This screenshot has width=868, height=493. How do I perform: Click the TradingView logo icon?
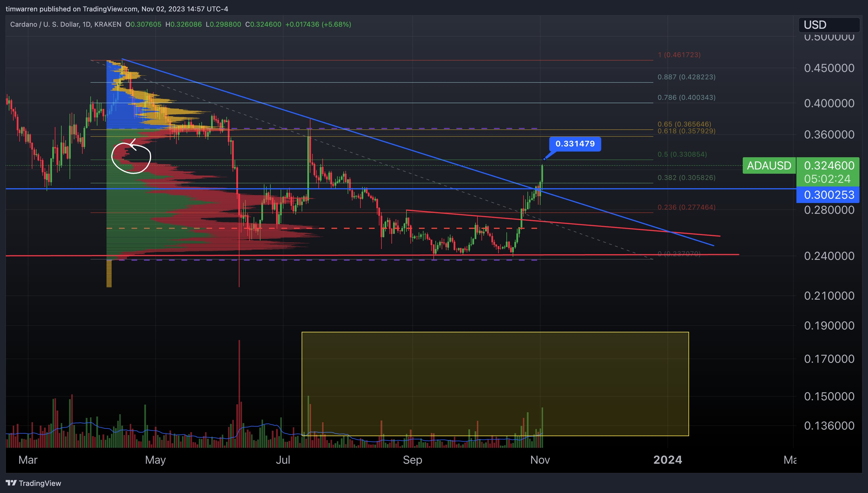coord(11,483)
